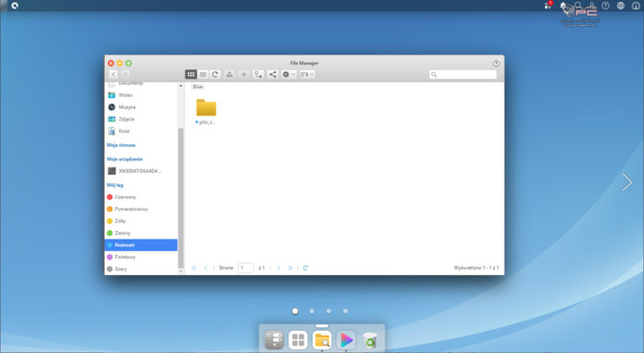Click sidebar scrollbar up arrow
644x353 pixels.
coord(181,86)
